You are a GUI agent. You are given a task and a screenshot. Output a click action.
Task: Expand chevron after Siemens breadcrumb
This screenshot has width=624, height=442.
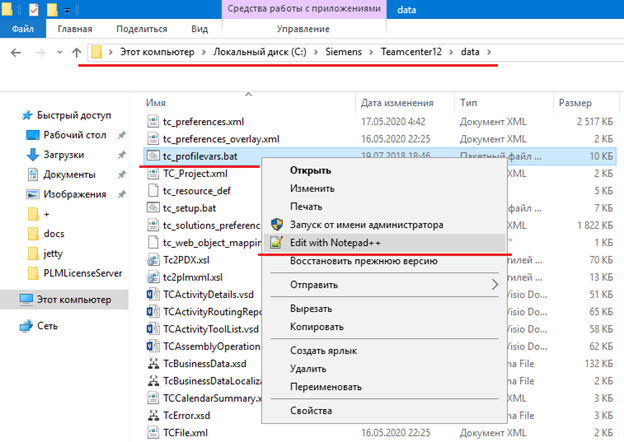[371, 52]
